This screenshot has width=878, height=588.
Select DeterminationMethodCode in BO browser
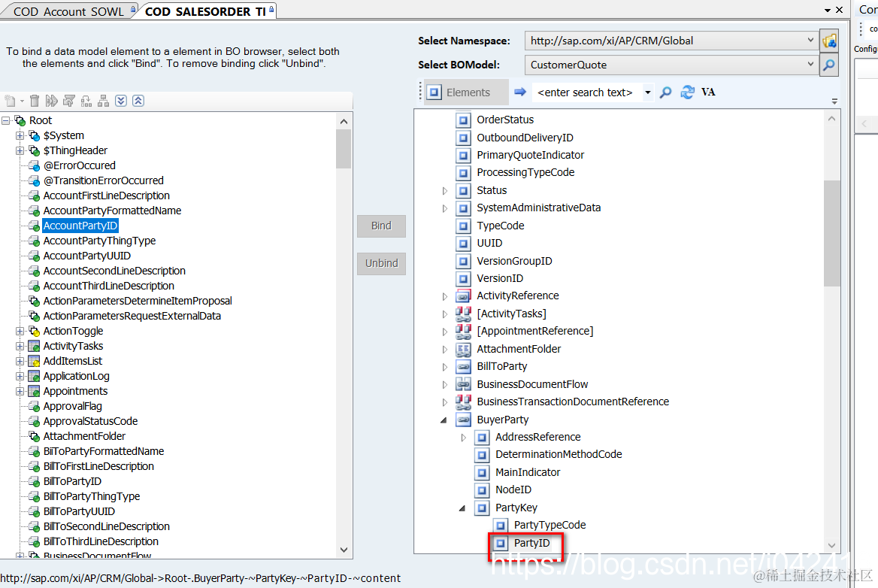[x=559, y=455]
